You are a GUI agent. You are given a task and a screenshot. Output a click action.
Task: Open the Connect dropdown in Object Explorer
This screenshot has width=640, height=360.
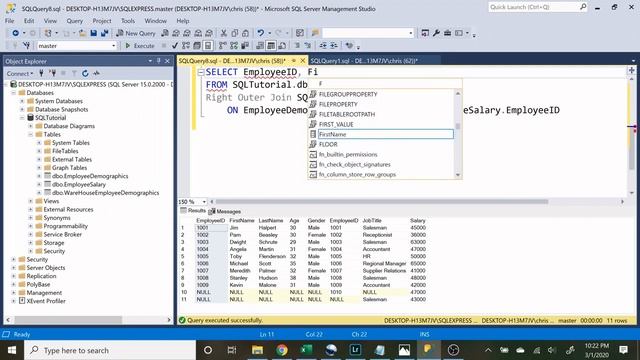(x=20, y=73)
